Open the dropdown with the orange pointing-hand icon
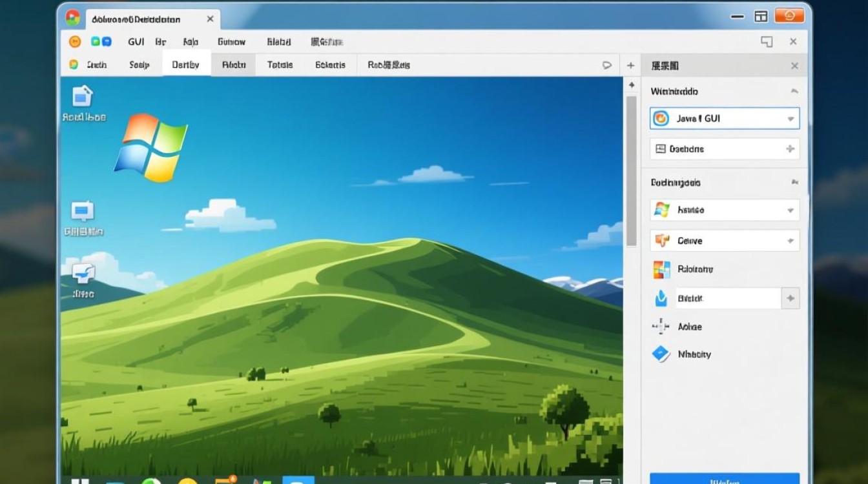 (x=790, y=241)
